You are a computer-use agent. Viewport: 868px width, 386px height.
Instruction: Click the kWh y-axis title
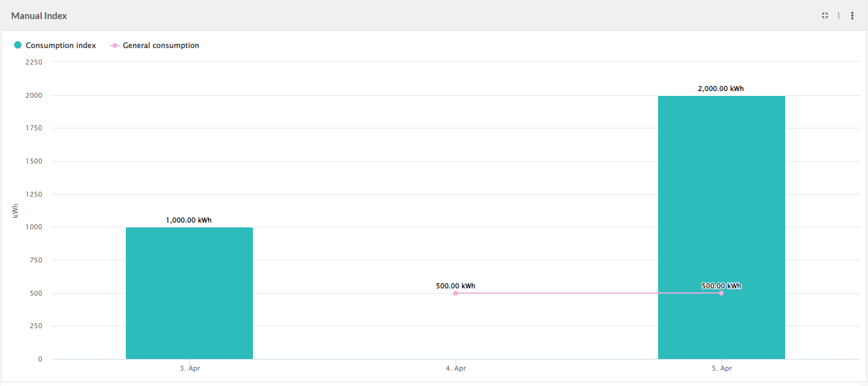coord(15,211)
